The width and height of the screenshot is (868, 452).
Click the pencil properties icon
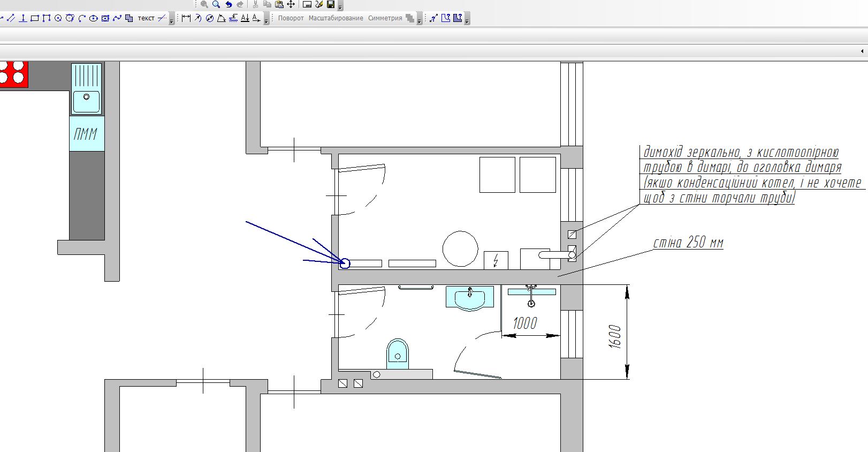click(x=319, y=4)
